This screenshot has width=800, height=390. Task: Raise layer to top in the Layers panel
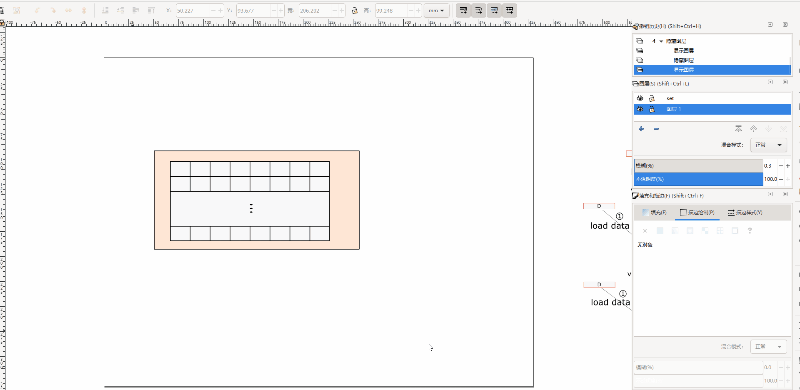[x=738, y=129]
